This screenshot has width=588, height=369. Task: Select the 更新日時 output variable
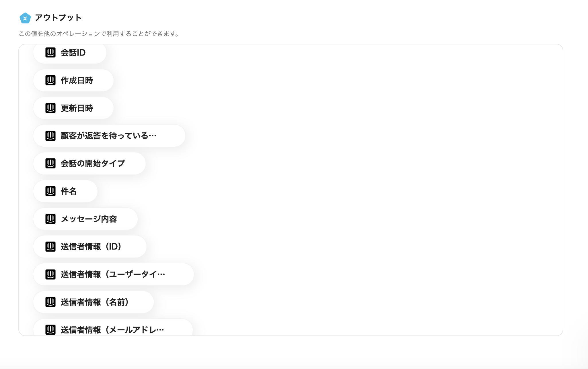point(73,108)
